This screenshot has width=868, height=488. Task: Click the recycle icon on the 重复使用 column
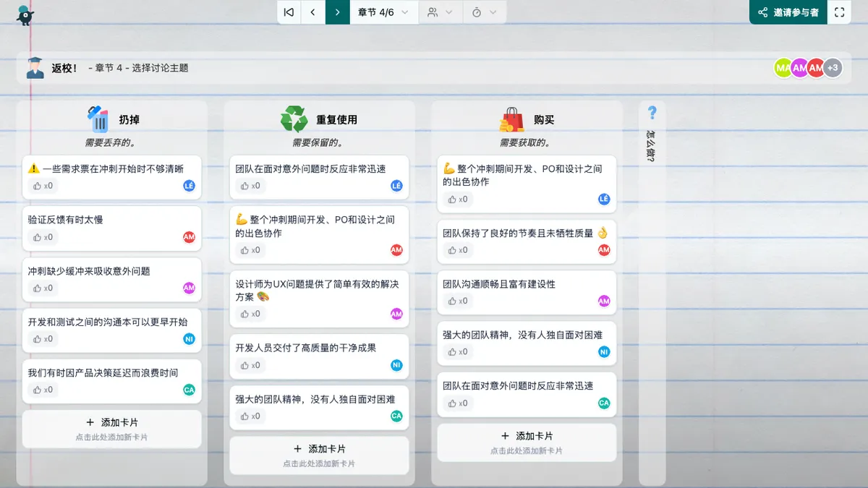(x=294, y=119)
